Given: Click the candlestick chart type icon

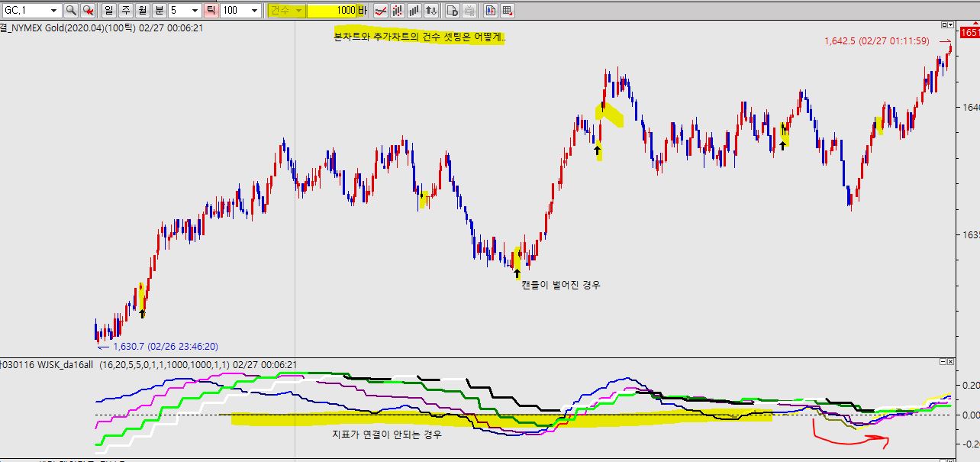Looking at the screenshot, I should point(397,11).
